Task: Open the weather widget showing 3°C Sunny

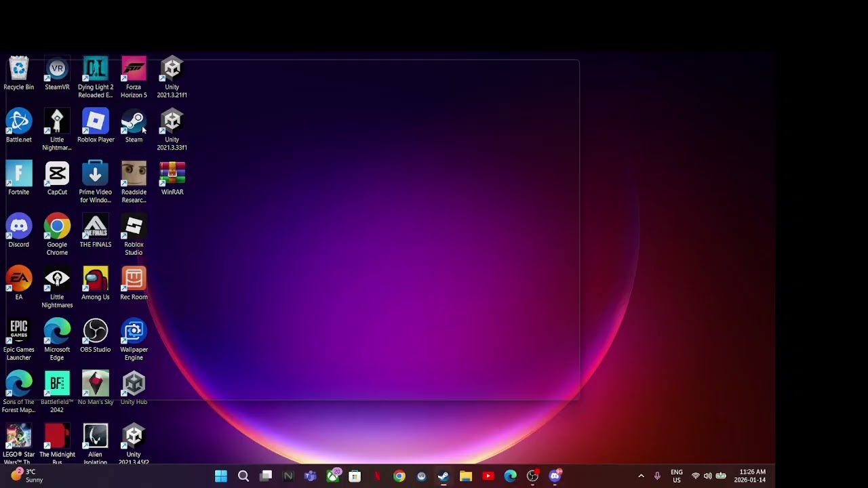Action: pos(27,476)
